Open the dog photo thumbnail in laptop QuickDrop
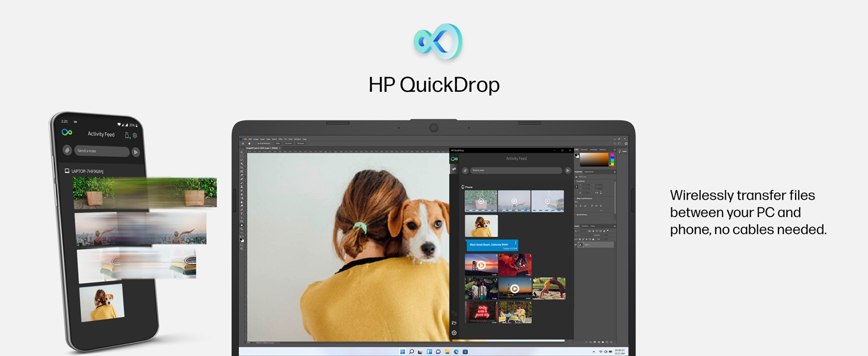This screenshot has height=356, width=868. (x=481, y=226)
